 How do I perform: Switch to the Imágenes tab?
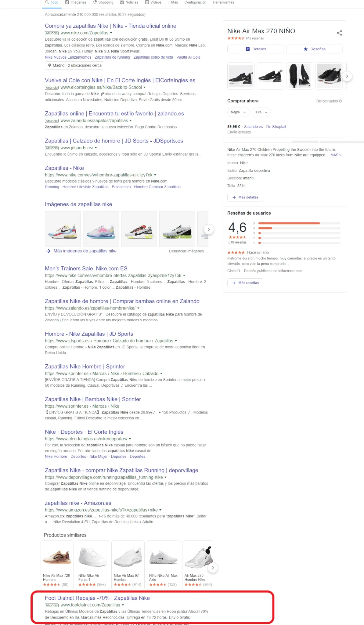coord(75,2)
